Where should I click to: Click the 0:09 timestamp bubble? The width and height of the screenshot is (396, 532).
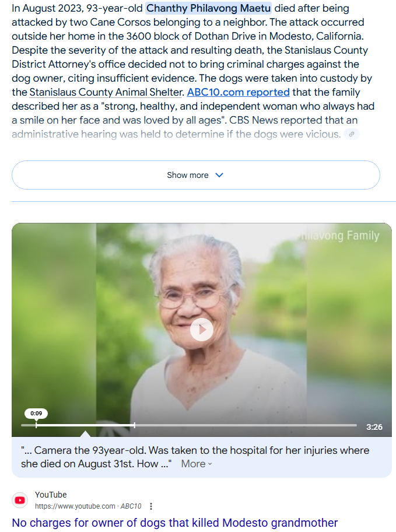point(36,413)
